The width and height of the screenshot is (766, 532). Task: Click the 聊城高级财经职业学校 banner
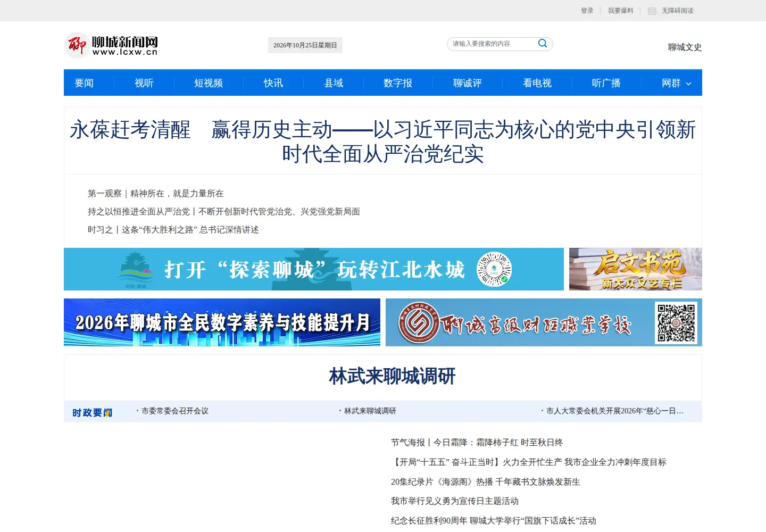point(544,322)
